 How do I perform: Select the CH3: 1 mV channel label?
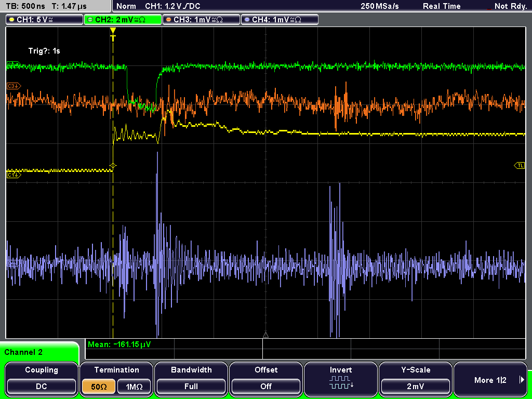201,19
